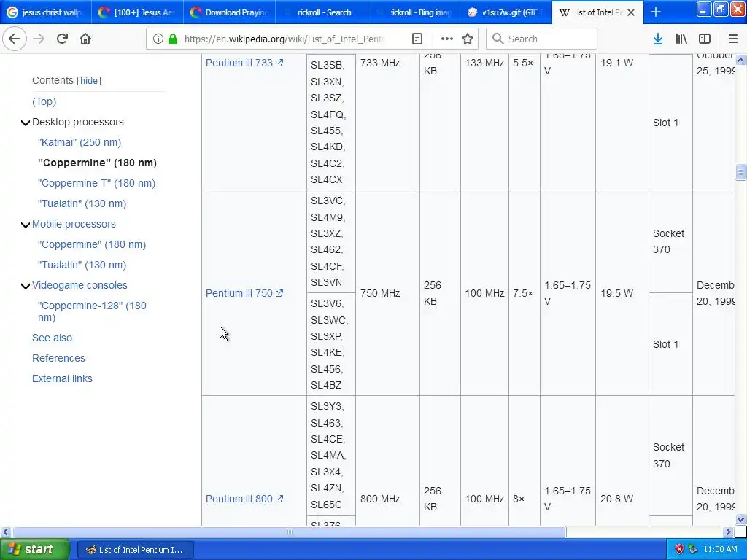The height and width of the screenshot is (560, 747).
Task: Click the vertical scrollbar thumb
Action: (740, 172)
